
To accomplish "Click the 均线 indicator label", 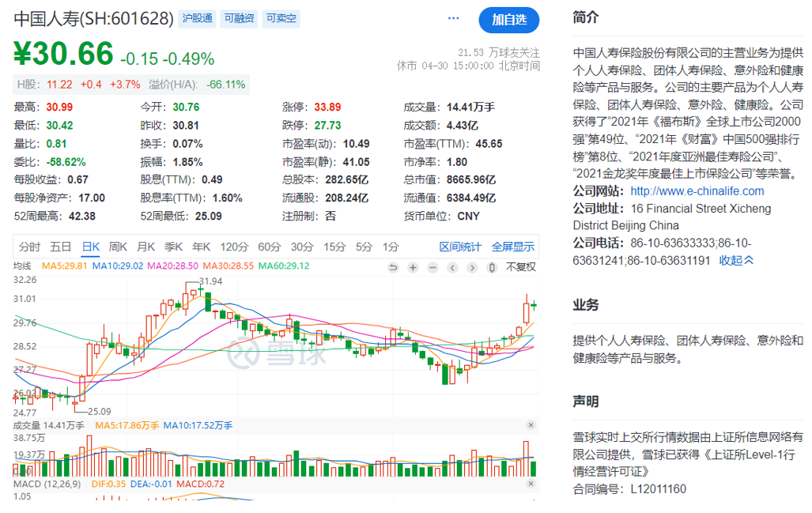I will point(22,266).
